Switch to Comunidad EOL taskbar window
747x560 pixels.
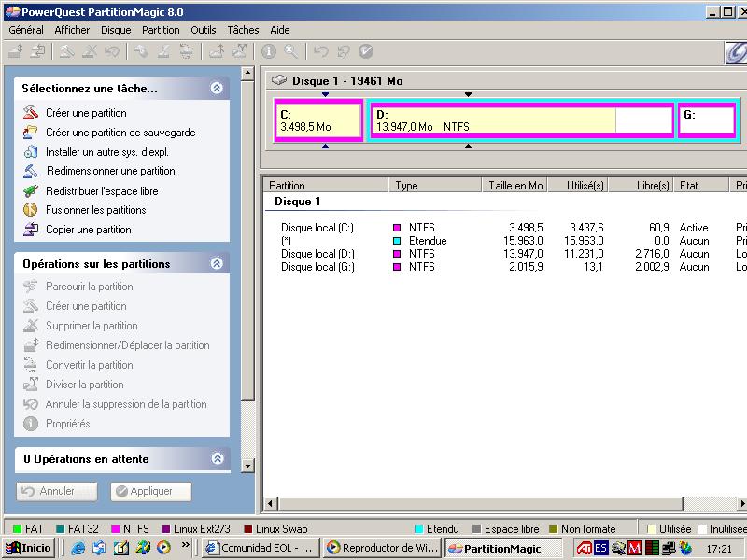[x=260, y=548]
